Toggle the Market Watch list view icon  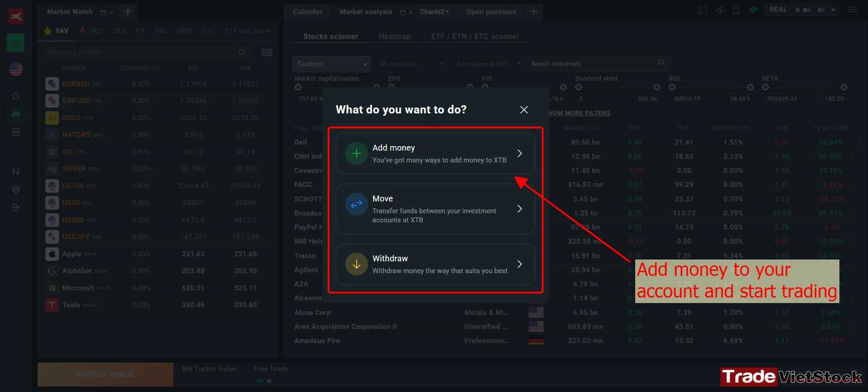(267, 52)
